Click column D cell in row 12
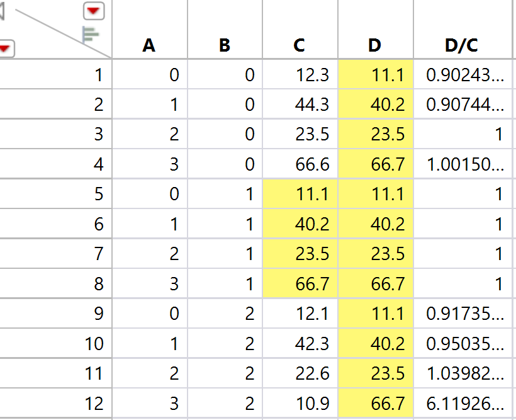 [x=376, y=403]
